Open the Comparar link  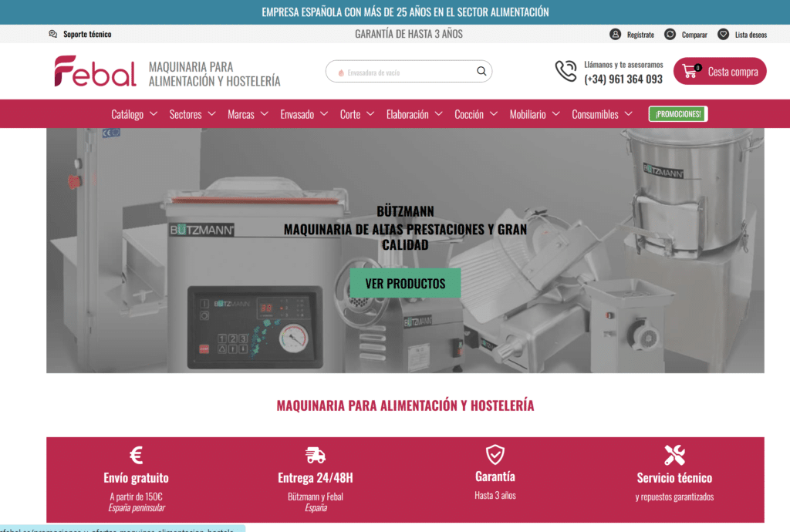694,35
